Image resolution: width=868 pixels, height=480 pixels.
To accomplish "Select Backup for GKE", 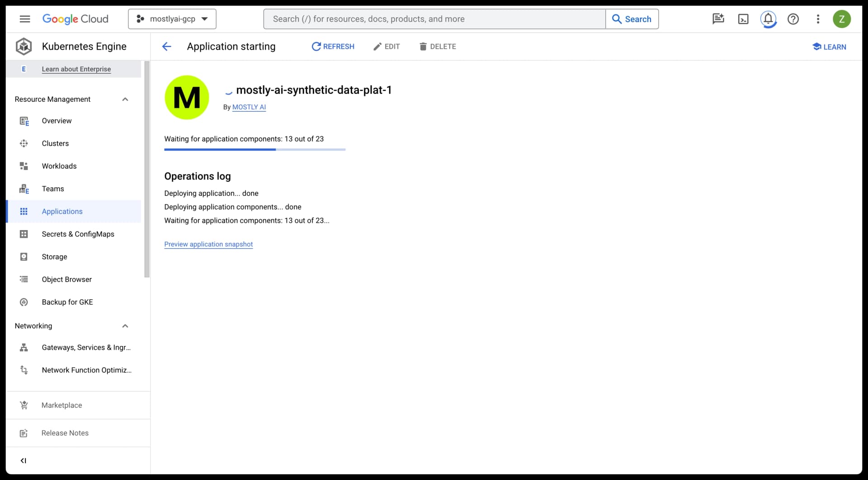I will coord(67,302).
